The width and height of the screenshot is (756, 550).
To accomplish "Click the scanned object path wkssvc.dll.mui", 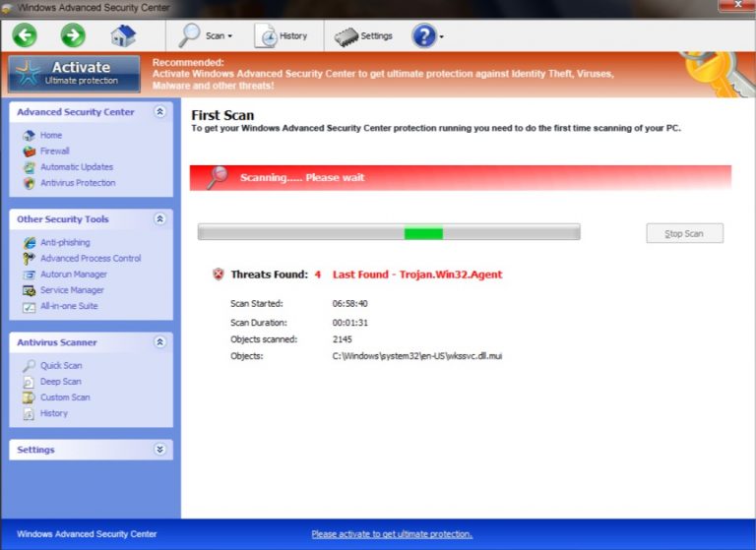I will (x=417, y=356).
